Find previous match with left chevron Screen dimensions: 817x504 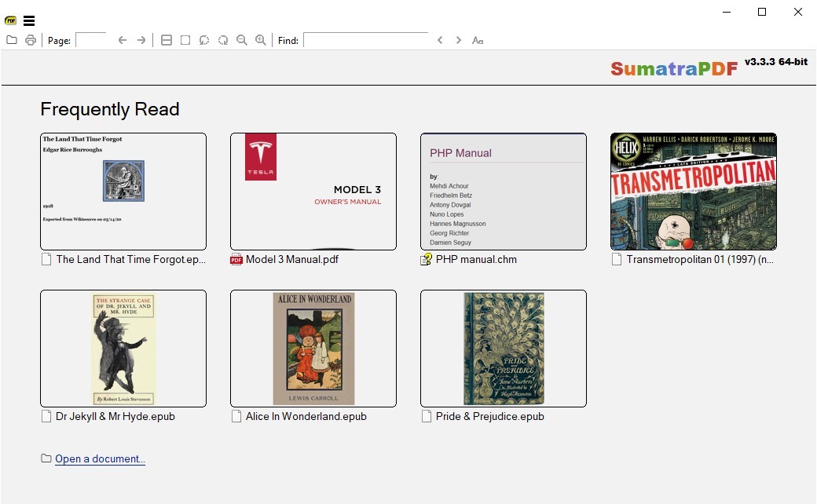click(440, 39)
